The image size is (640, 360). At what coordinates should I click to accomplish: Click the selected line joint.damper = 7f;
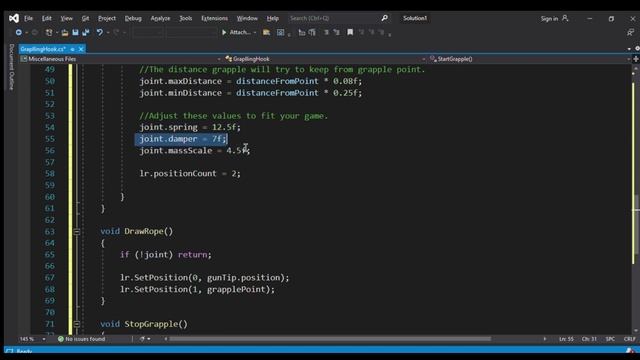coord(182,139)
